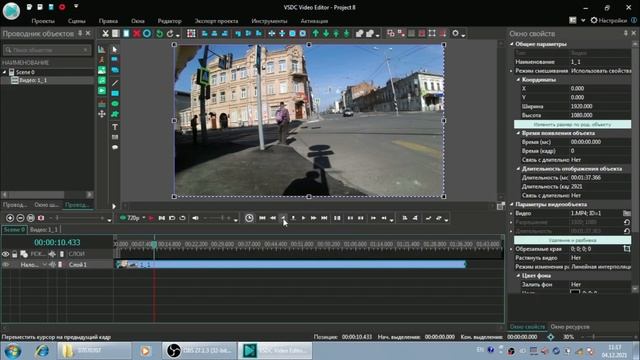
Task: Select the Line drawing tool
Action: point(115,83)
